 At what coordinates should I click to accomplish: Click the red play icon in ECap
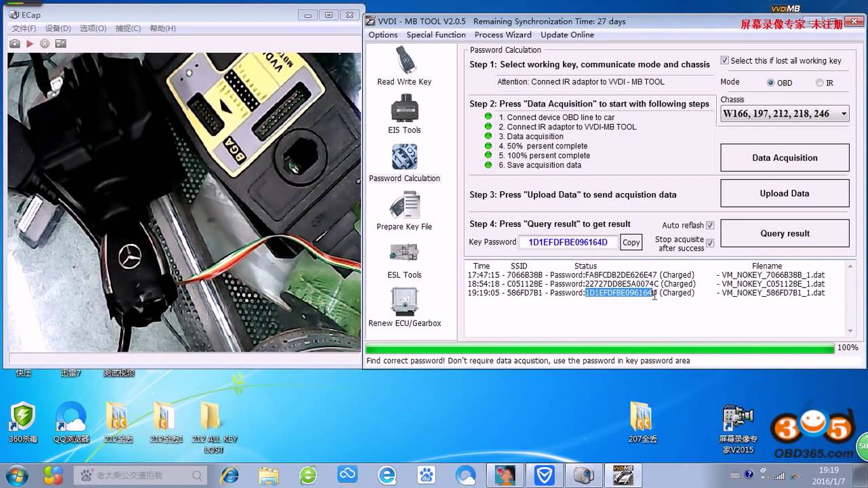point(30,43)
